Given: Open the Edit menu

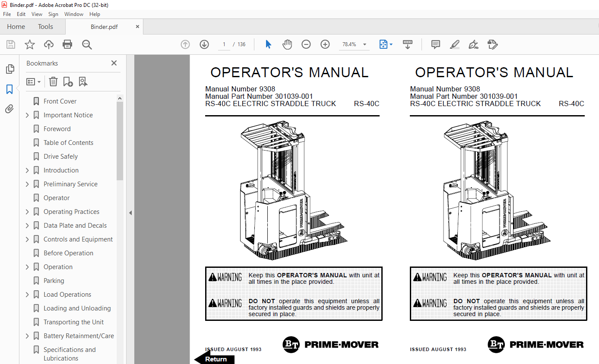Looking at the screenshot, I should click(x=21, y=14).
